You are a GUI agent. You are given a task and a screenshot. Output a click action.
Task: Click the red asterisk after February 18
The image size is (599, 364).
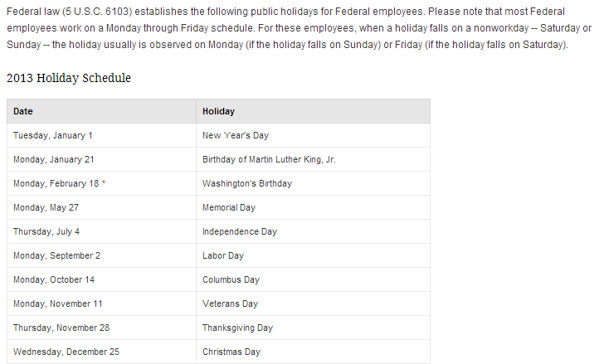click(x=104, y=182)
